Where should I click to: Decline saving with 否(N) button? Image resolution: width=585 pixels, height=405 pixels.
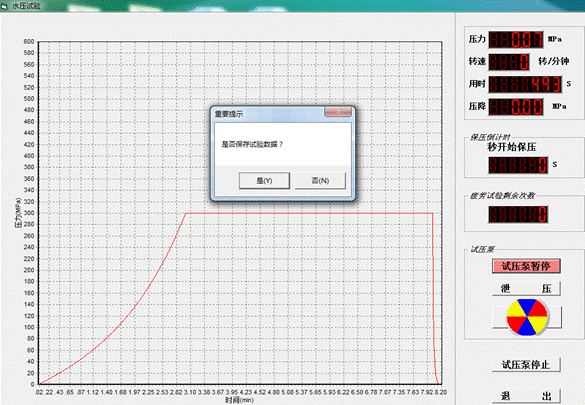pyautogui.click(x=320, y=180)
